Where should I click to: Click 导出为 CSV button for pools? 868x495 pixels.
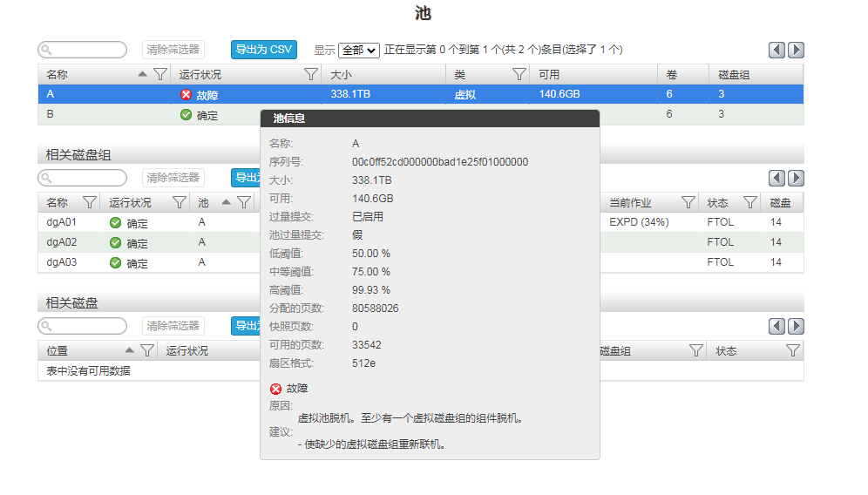[x=264, y=50]
